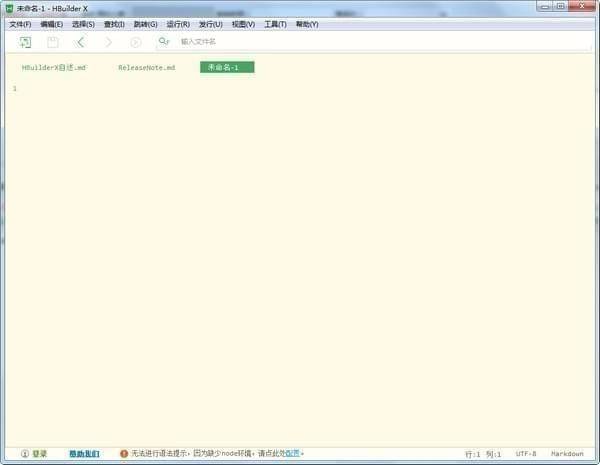Switch to the ReleaseNote.md tab

pos(146,67)
